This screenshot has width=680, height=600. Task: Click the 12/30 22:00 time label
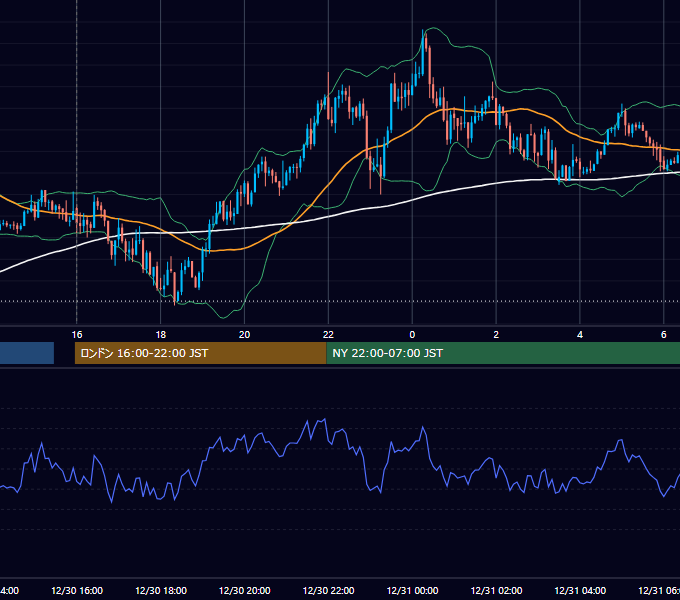coord(328,590)
